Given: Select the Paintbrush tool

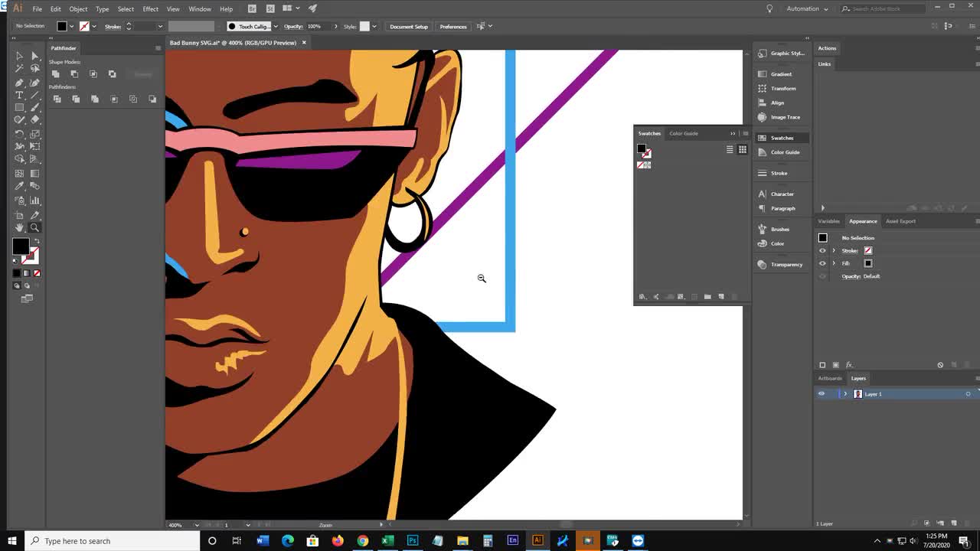Looking at the screenshot, I should coord(34,108).
